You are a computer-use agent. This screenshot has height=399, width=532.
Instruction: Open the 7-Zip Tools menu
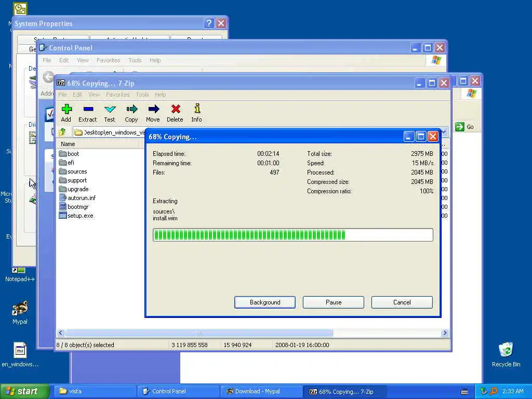coord(142,95)
